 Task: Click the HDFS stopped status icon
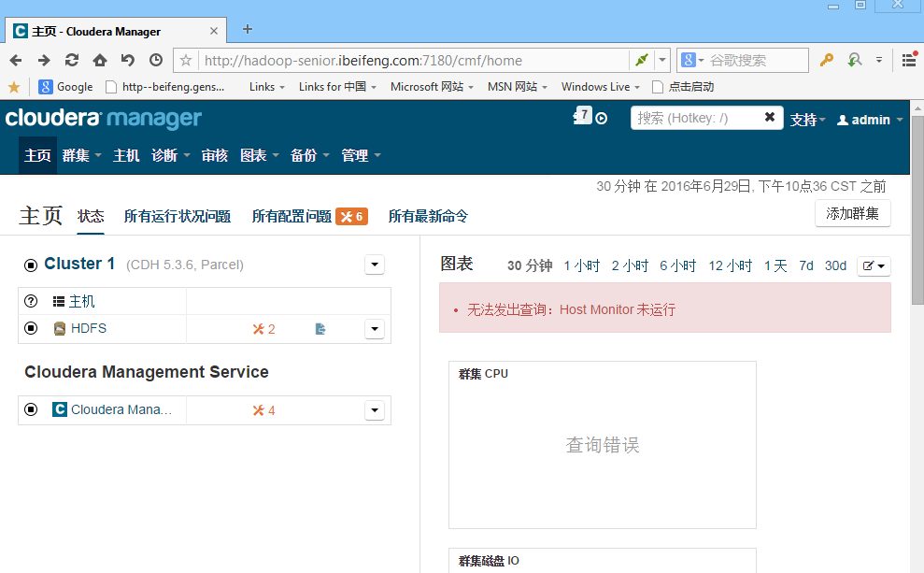point(31,328)
